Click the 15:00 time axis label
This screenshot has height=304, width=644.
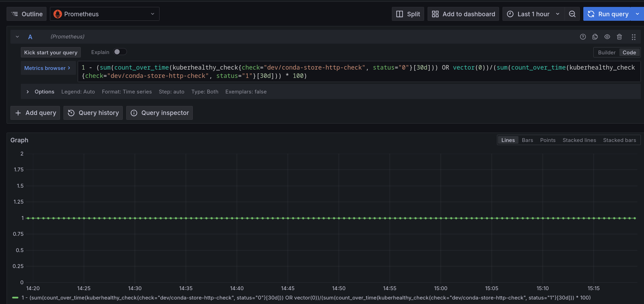tap(440, 288)
